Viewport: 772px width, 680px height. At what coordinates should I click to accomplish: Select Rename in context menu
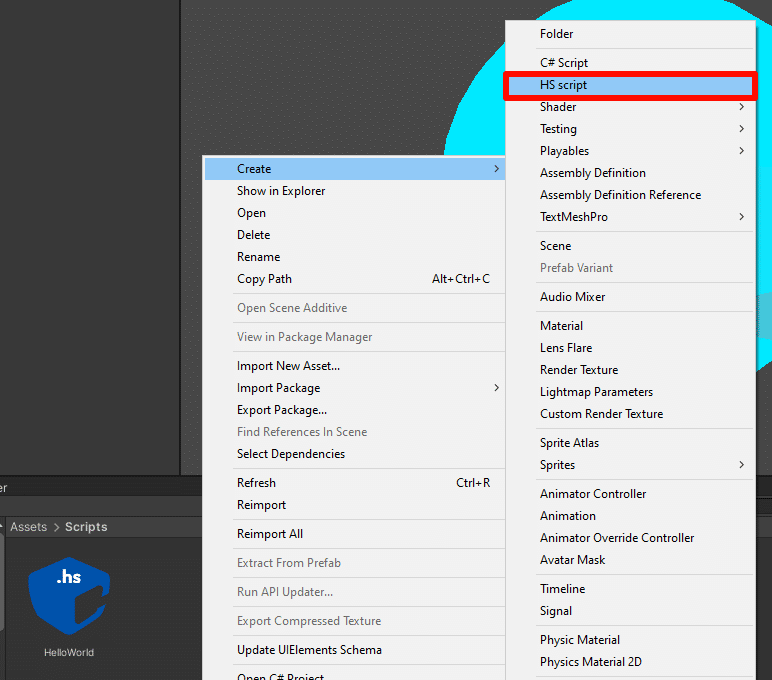click(x=354, y=257)
